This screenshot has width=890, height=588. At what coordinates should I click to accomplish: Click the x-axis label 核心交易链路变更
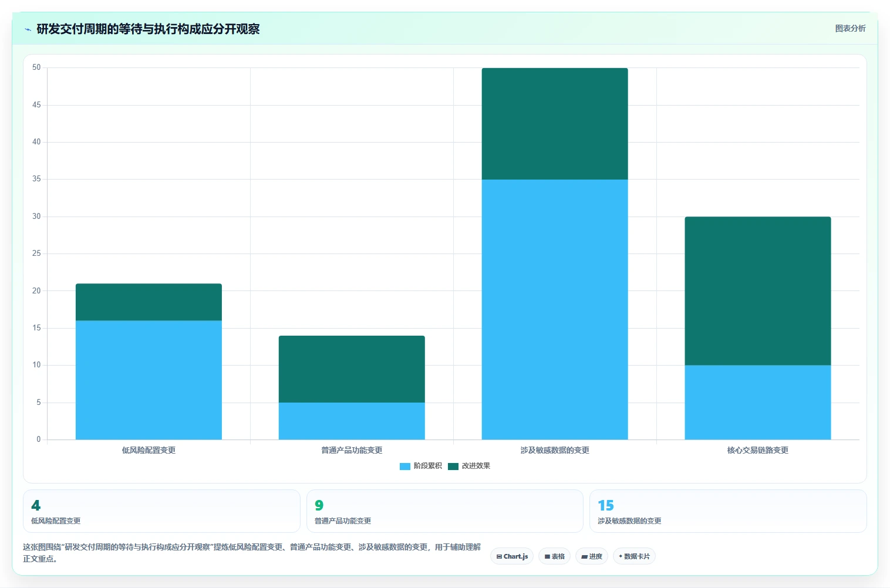coord(758,450)
